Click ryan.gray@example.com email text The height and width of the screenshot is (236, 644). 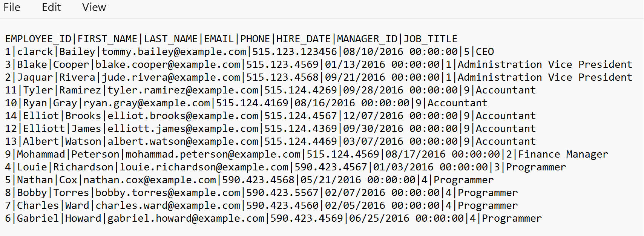147,103
